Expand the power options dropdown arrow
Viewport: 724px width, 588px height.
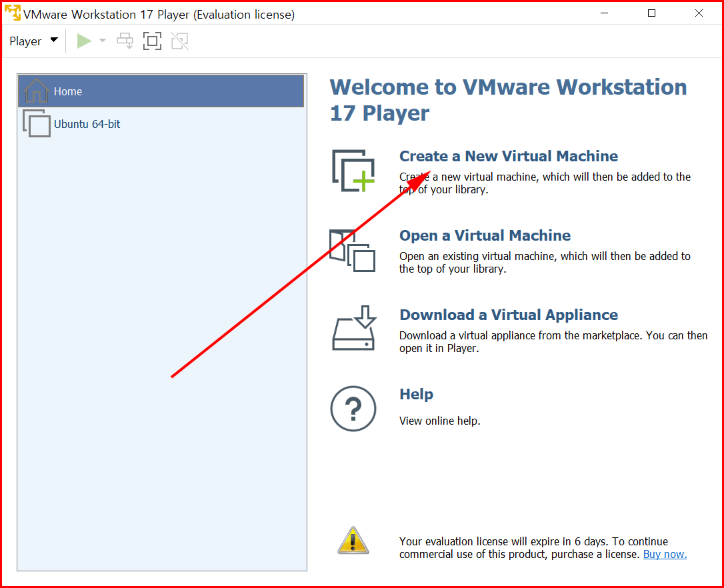coord(103,41)
